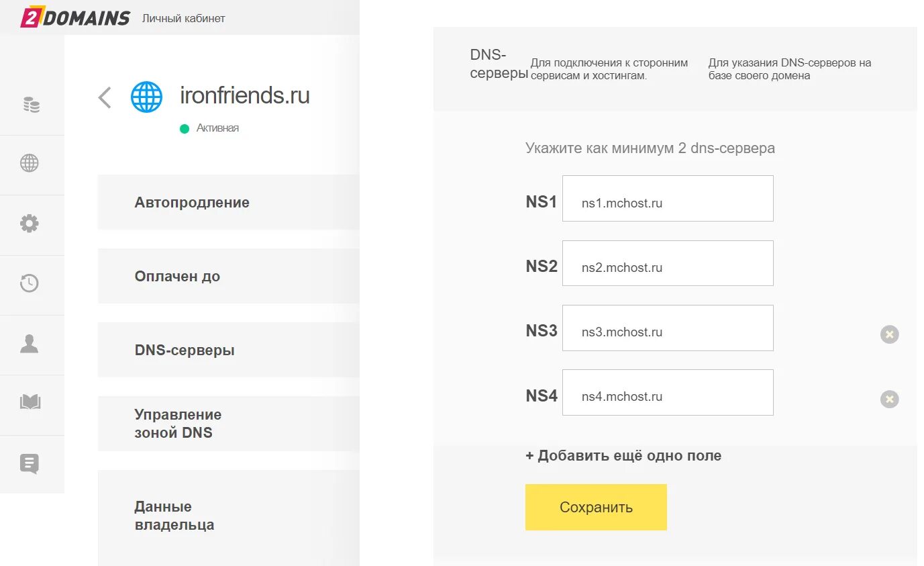Open the chat support sidebar icon
The image size is (924, 566).
coord(30,463)
